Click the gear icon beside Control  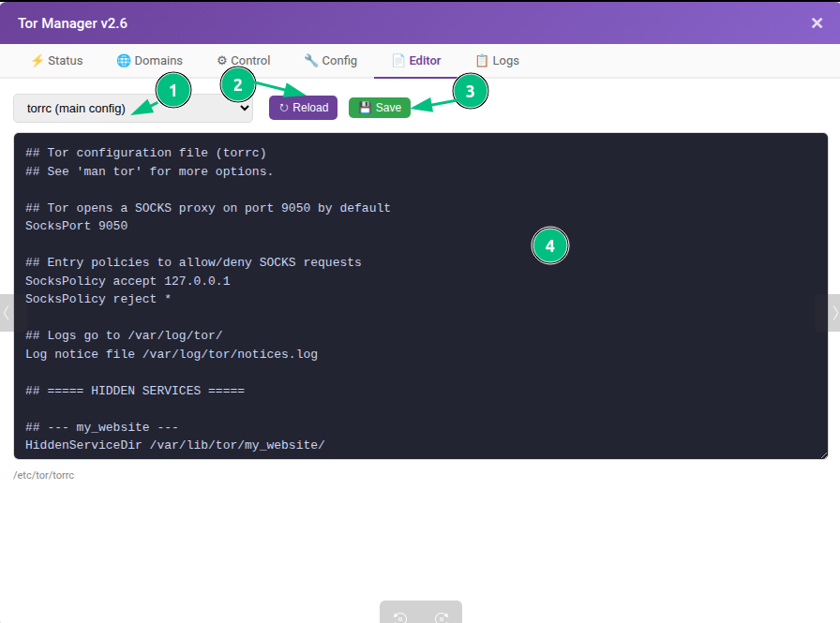tap(222, 61)
